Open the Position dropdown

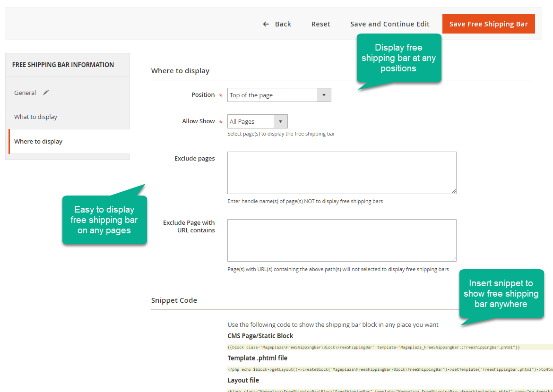click(279, 95)
